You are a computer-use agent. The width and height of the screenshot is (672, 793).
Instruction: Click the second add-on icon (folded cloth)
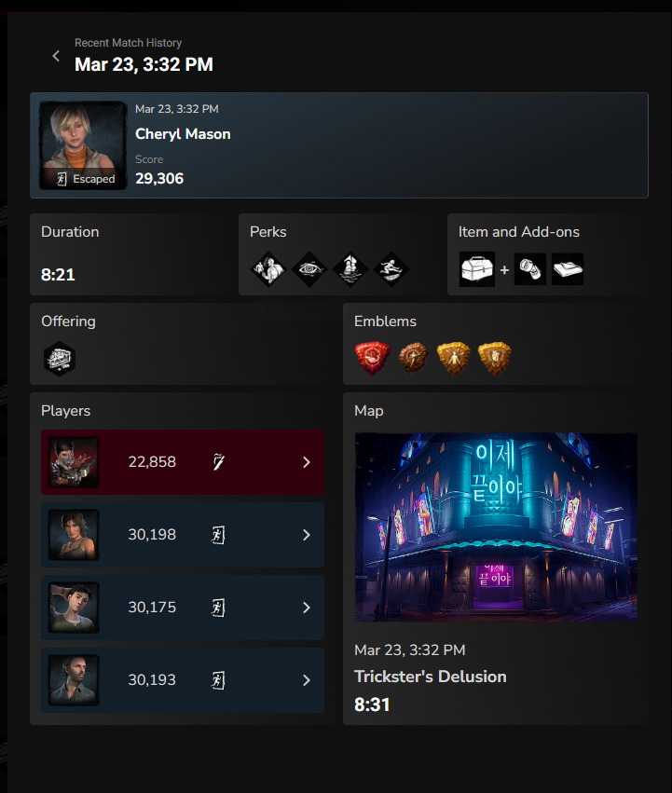coord(568,269)
